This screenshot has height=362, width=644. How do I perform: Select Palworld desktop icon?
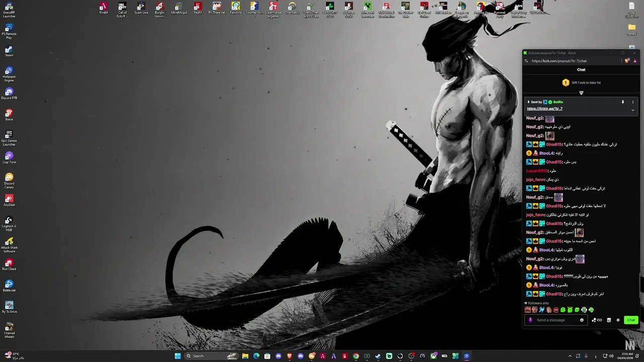coord(235,9)
